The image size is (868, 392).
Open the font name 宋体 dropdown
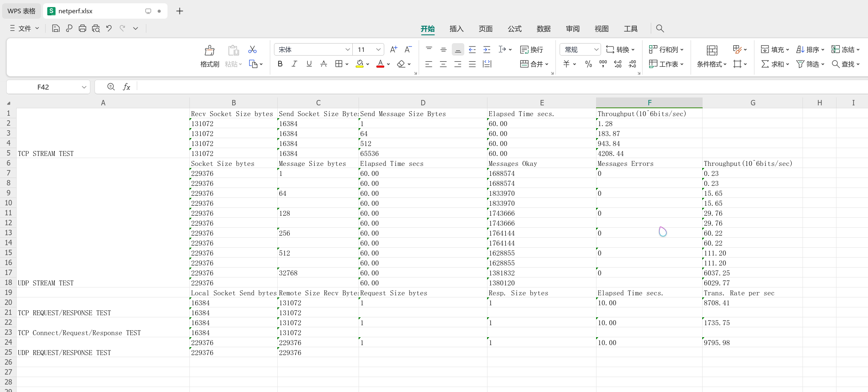click(347, 49)
